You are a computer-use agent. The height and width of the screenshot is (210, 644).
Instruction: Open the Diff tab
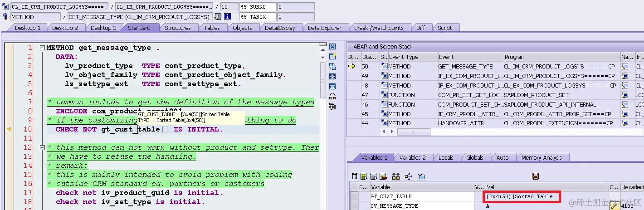click(x=420, y=28)
